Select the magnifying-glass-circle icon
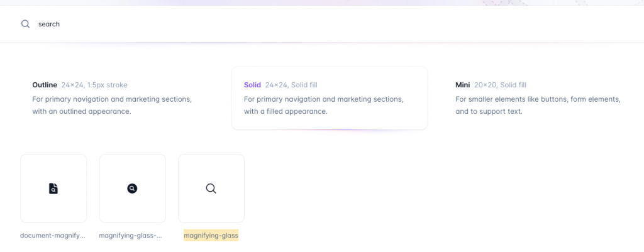Viewport: 644px width, 252px height. coord(132,189)
